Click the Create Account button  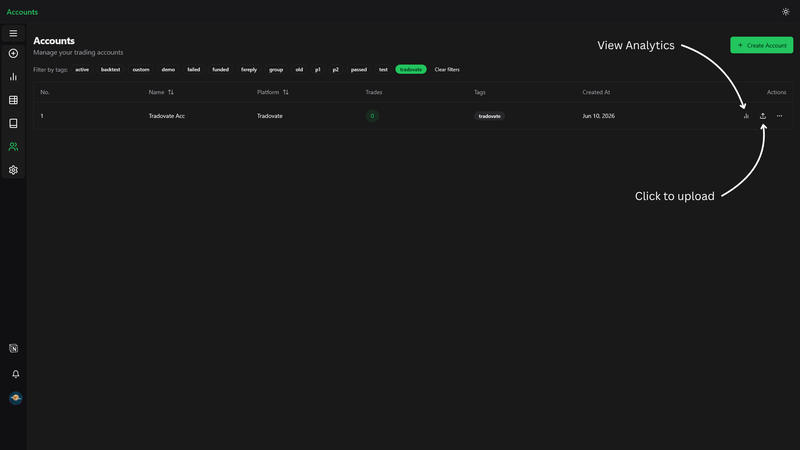click(761, 45)
